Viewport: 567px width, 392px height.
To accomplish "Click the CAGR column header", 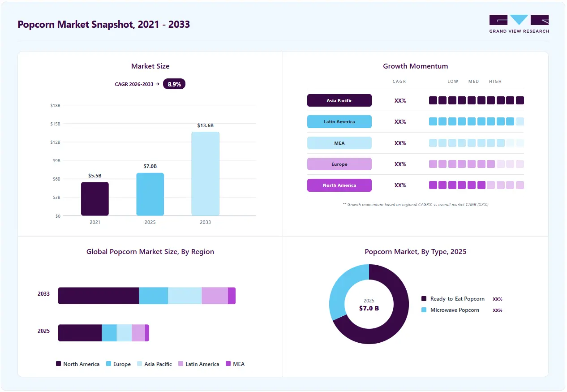I will coord(399,82).
